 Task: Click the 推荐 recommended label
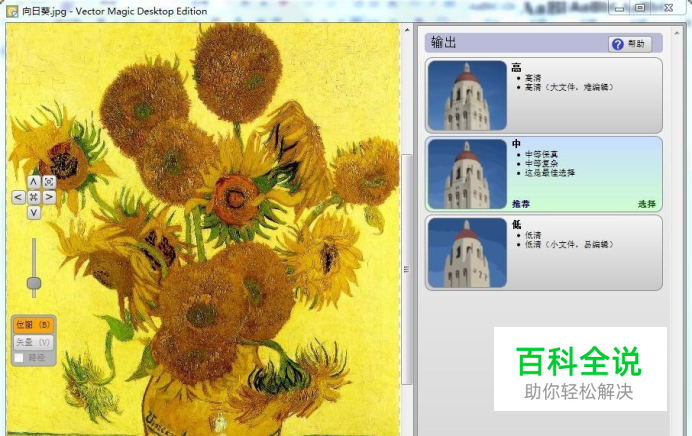521,204
